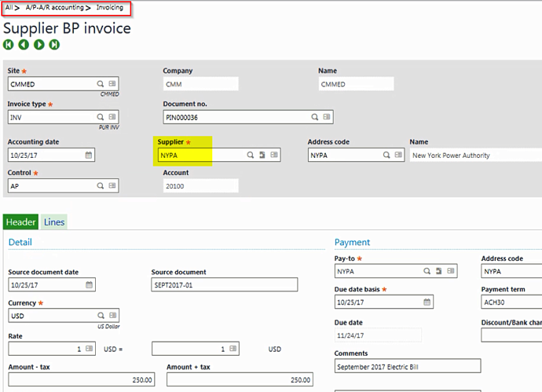
Task: Open lookup magnifier in Site field
Action: pyautogui.click(x=101, y=83)
